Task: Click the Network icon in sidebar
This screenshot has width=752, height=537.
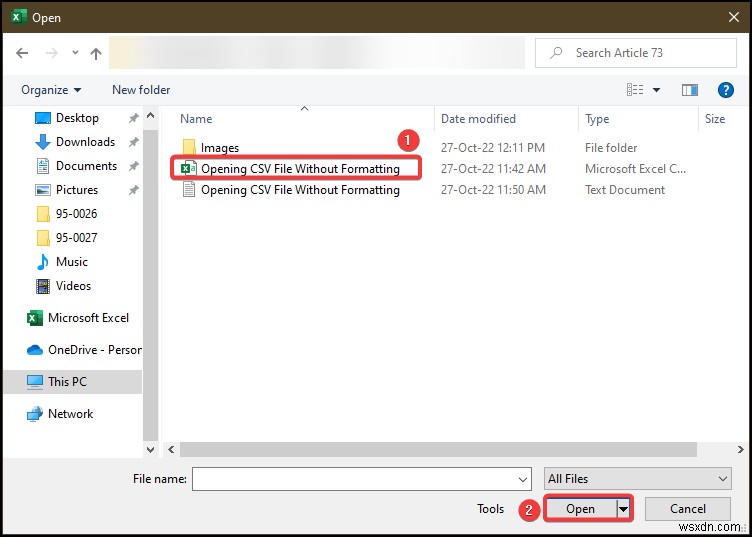Action: (x=35, y=414)
